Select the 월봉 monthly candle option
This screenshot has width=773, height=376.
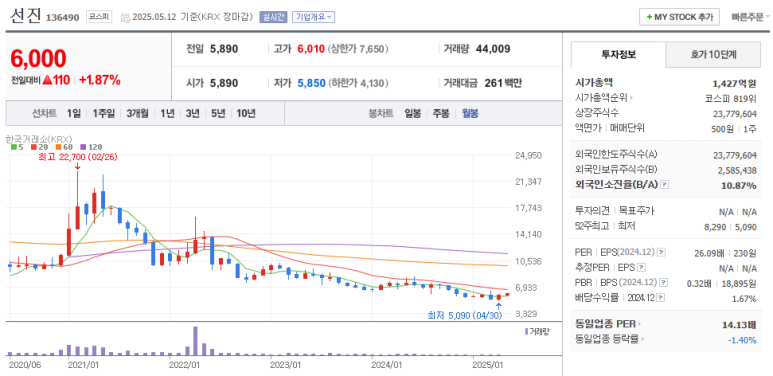coord(470,113)
